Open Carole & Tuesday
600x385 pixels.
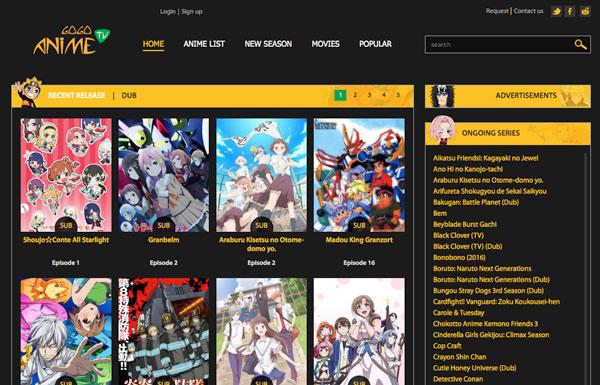pyautogui.click(x=459, y=313)
